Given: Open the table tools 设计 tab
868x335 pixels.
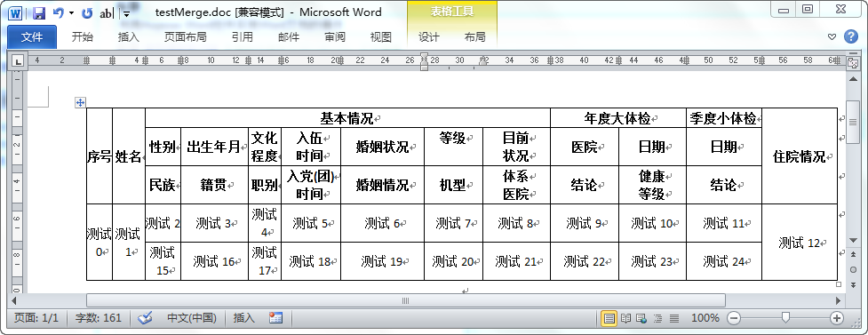Looking at the screenshot, I should click(x=429, y=37).
